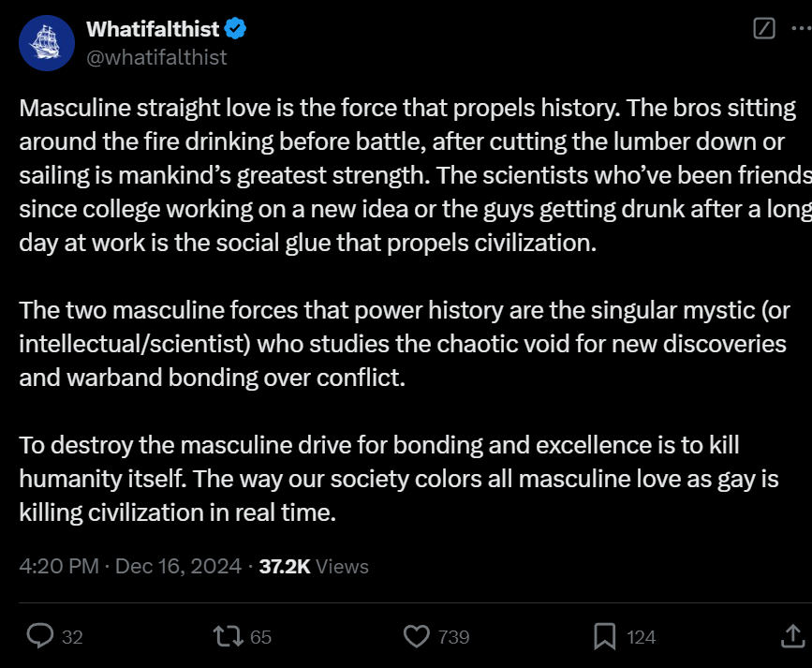Click the reply speech bubble icon
Screen dimensions: 812x668
(40, 636)
